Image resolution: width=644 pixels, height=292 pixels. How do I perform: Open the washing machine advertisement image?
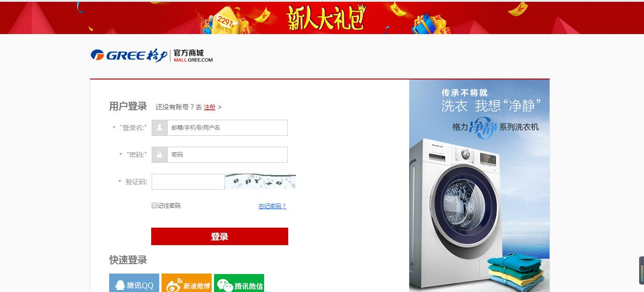click(479, 186)
